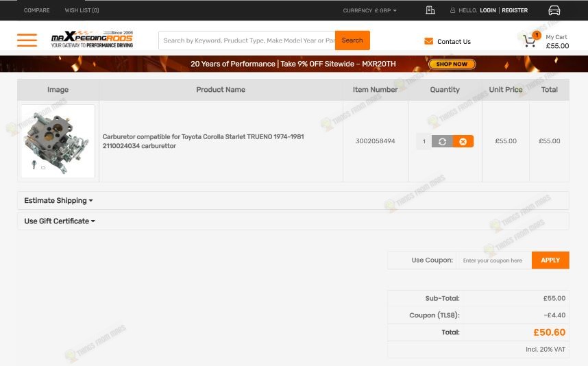Click the Shop Now banner button
The image size is (588, 366).
(x=452, y=64)
